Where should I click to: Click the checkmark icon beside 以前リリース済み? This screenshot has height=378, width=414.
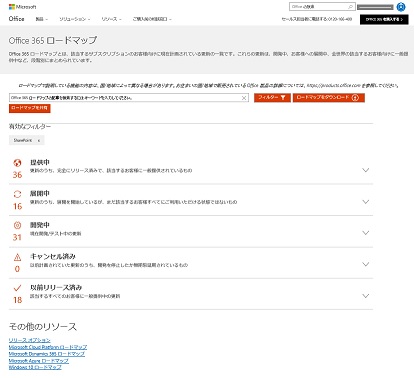(17, 288)
